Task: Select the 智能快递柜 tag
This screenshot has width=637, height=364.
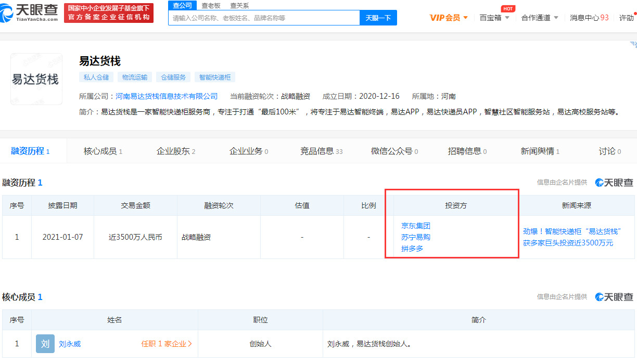Action: 214,76
